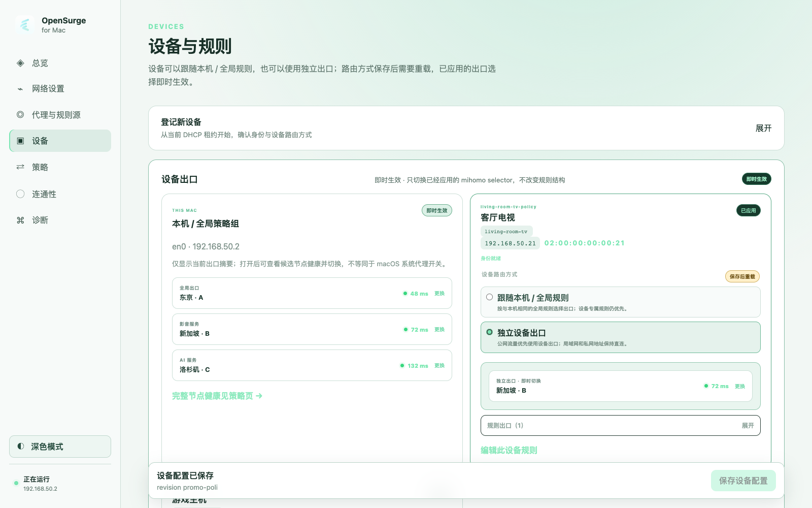Click the MAC address 02:00:00:00:00:21
This screenshot has width=812, height=508.
coord(584,243)
